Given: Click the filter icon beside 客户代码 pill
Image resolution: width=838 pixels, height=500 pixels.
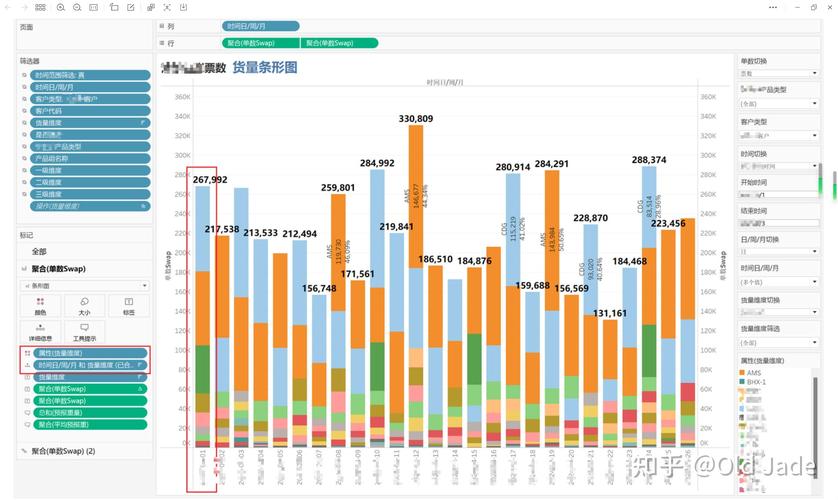Looking at the screenshot, I should pyautogui.click(x=24, y=111).
